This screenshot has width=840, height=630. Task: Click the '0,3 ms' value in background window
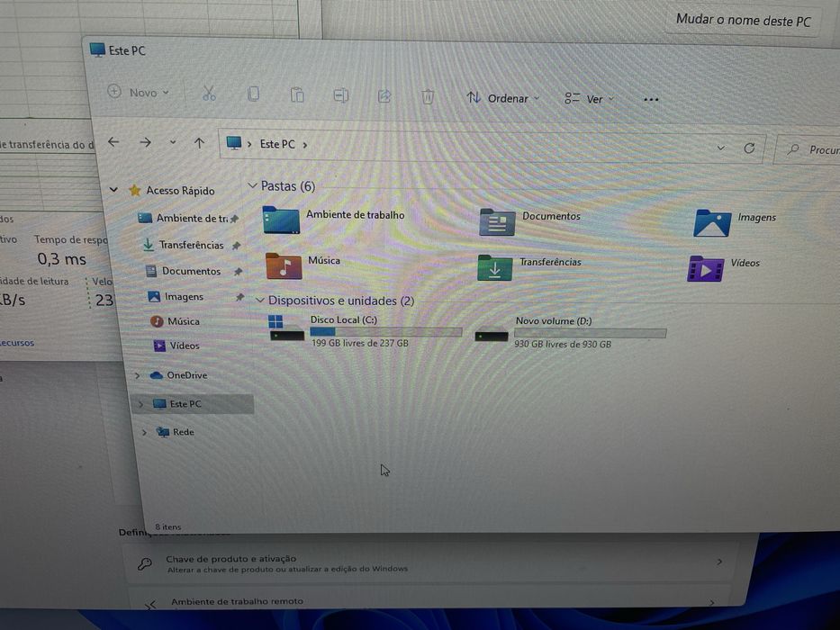pos(61,259)
